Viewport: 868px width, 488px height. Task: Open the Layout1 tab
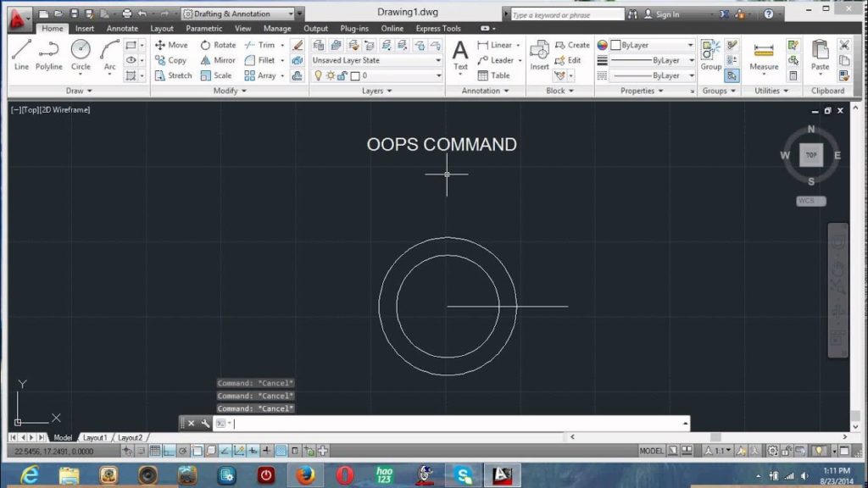click(x=95, y=437)
